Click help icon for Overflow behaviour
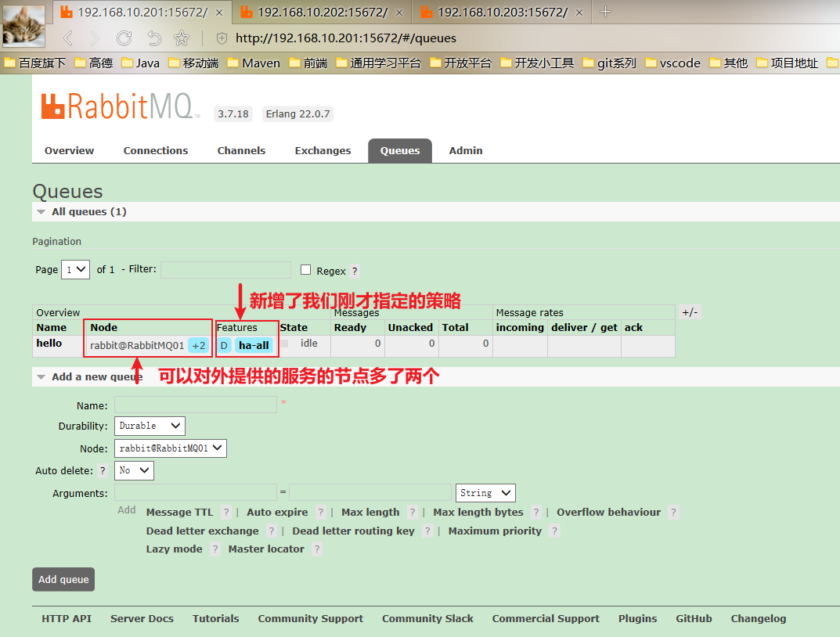Image resolution: width=840 pixels, height=637 pixels. (674, 513)
